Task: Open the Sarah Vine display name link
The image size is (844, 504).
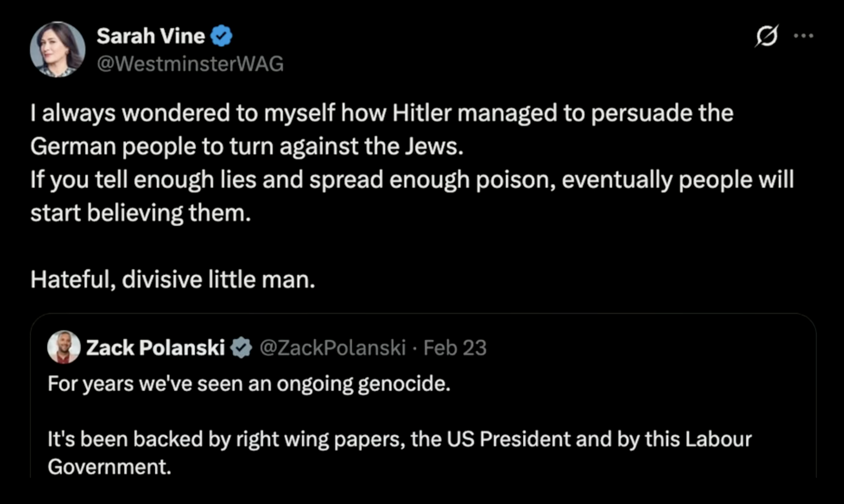Action: 151,36
